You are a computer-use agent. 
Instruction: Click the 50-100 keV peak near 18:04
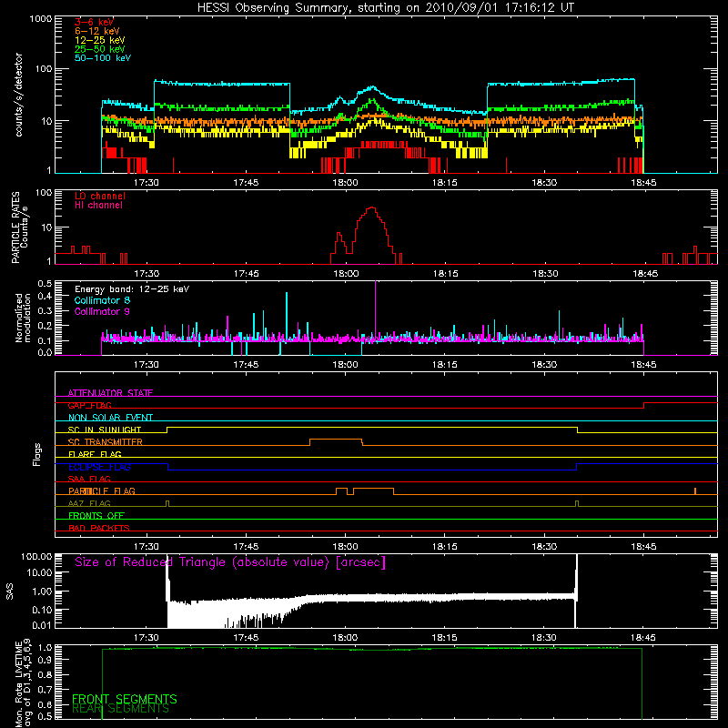tap(372, 86)
